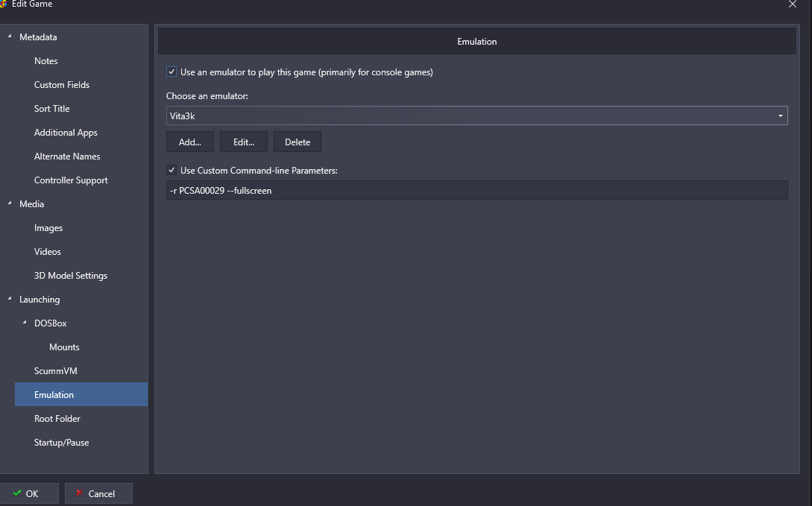The width and height of the screenshot is (812, 506).
Task: Close the Edit Game window
Action: [x=793, y=4]
